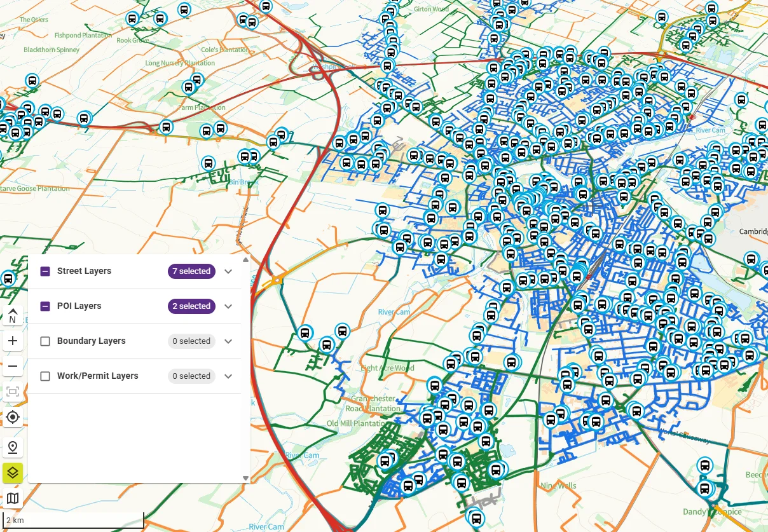Open the place marker pin tool
768x532 pixels.
(13, 447)
